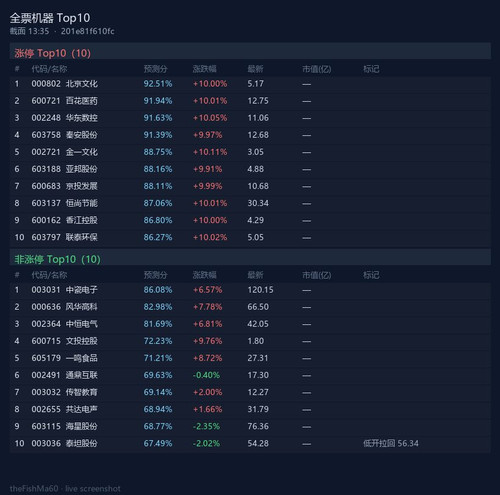Click latest price 5.17
Screen dimensions: 500x495
point(255,84)
